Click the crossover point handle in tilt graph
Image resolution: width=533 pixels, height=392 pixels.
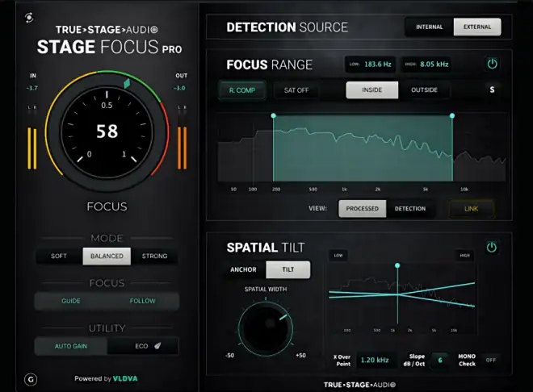[397, 265]
